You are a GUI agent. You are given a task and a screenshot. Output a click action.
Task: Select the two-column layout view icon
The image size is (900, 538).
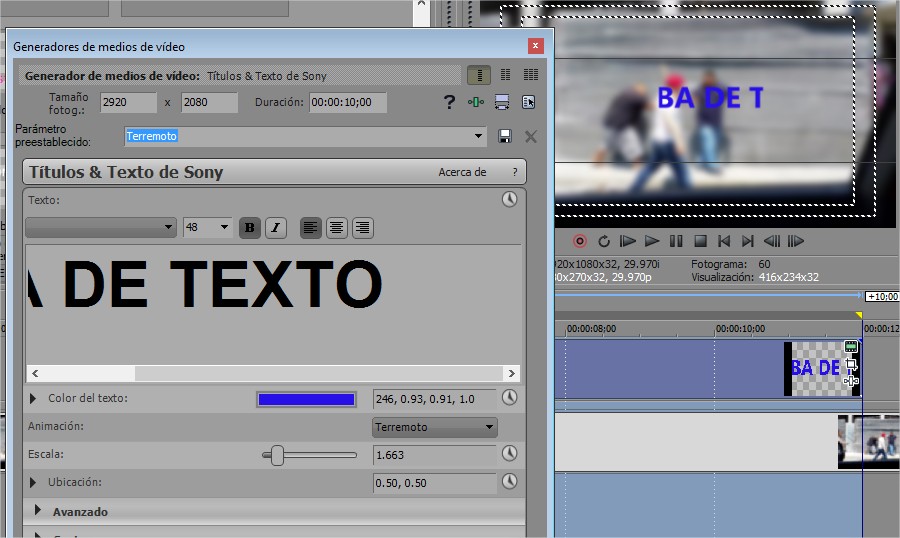point(505,75)
